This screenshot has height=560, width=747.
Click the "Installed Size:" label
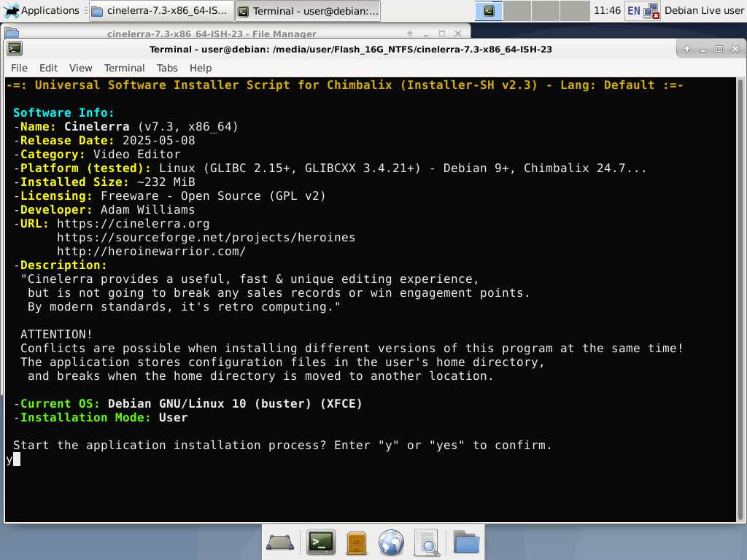[74, 182]
